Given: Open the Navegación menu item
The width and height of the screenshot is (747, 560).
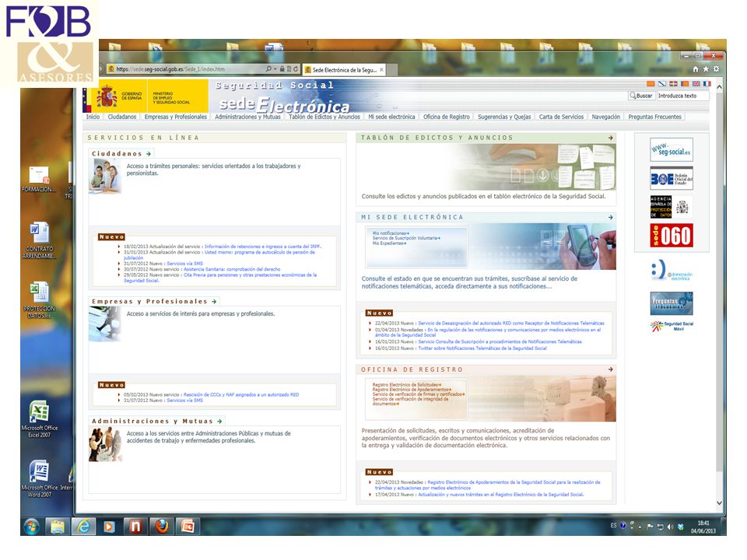Looking at the screenshot, I should pyautogui.click(x=606, y=117).
